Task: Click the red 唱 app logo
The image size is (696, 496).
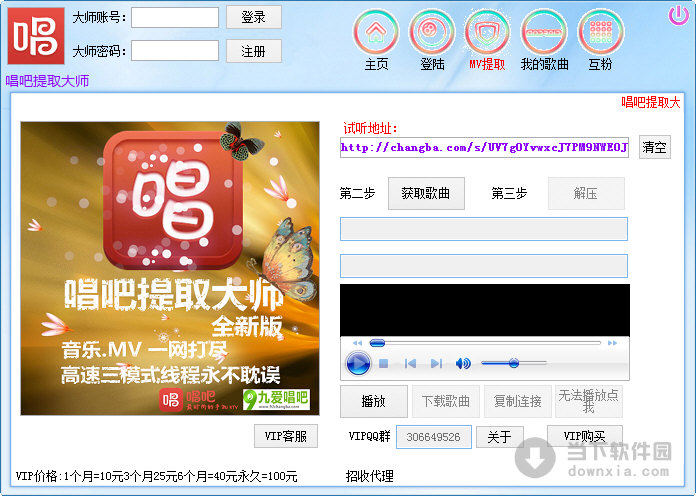Action: click(x=36, y=36)
